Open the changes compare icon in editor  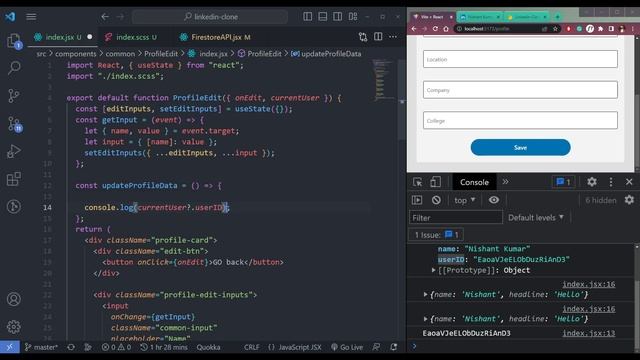click(x=363, y=37)
